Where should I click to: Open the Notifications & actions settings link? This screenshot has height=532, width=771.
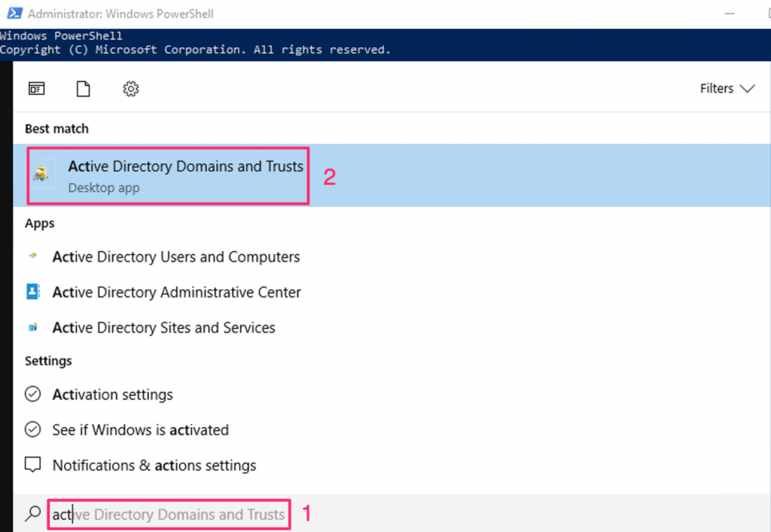(154, 465)
